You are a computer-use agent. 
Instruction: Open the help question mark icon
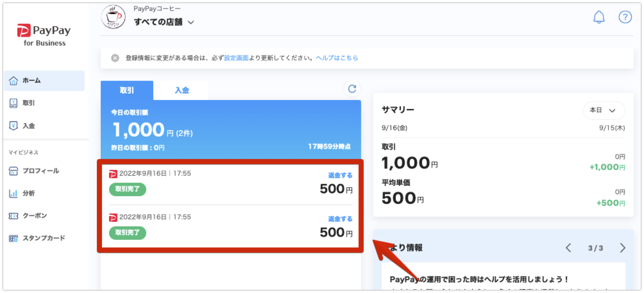[625, 17]
